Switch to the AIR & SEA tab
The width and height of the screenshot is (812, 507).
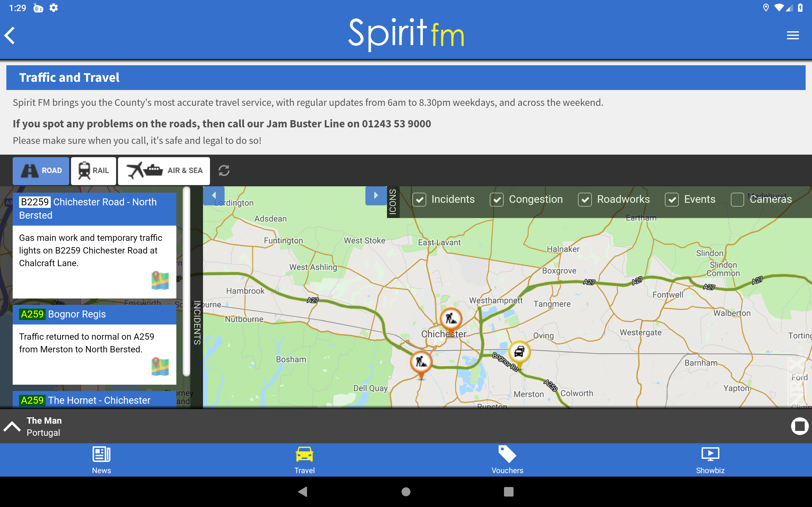click(164, 171)
